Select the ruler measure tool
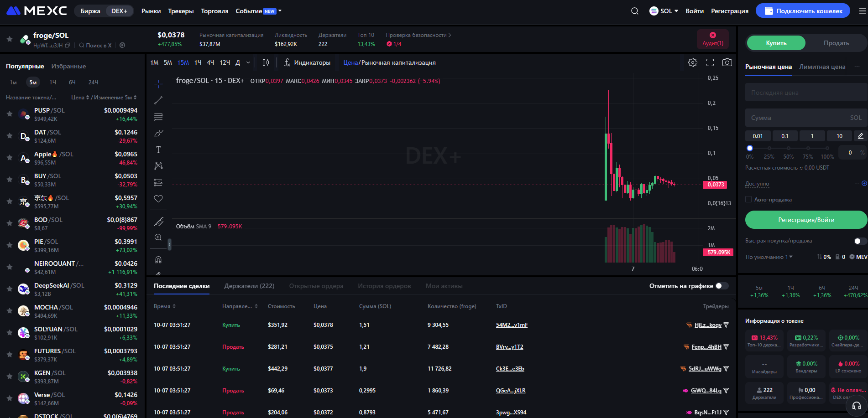868x418 pixels. click(158, 222)
